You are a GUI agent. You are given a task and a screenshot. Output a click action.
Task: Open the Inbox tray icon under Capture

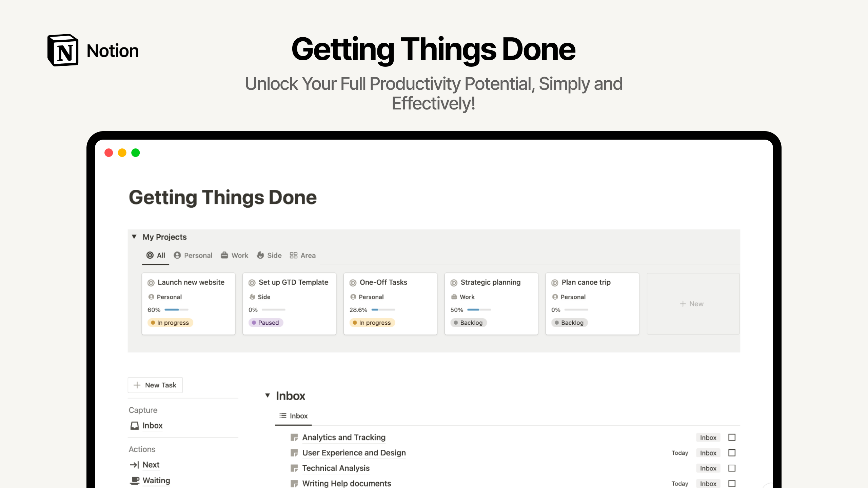135,426
